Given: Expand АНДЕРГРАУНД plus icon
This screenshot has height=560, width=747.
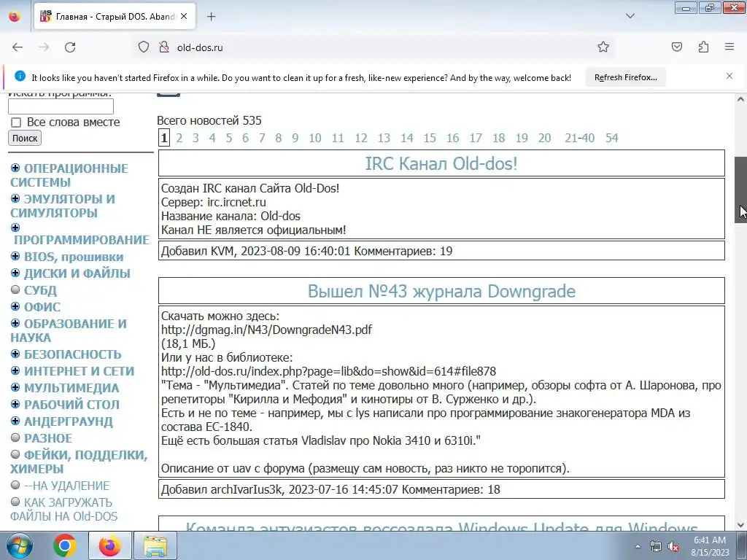Looking at the screenshot, I should 15,421.
